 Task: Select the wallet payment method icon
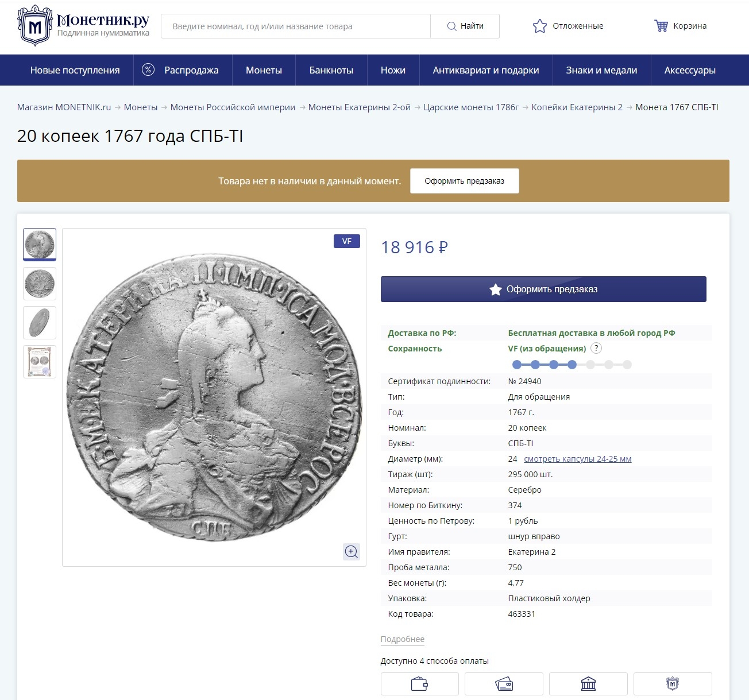[419, 684]
